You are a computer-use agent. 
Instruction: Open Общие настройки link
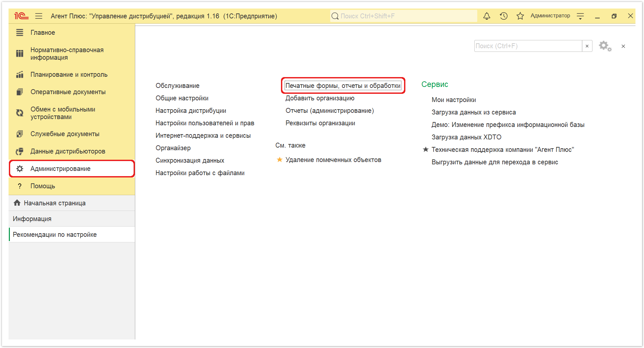click(x=182, y=98)
